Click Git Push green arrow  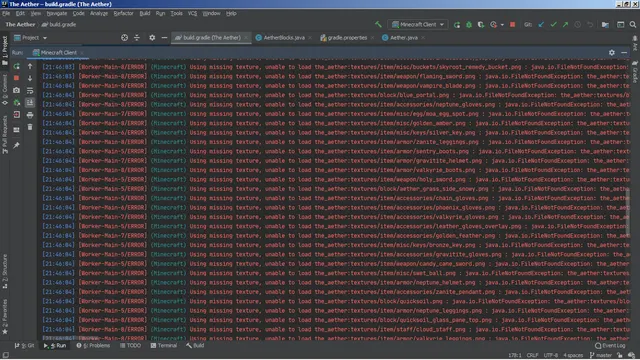point(565,25)
